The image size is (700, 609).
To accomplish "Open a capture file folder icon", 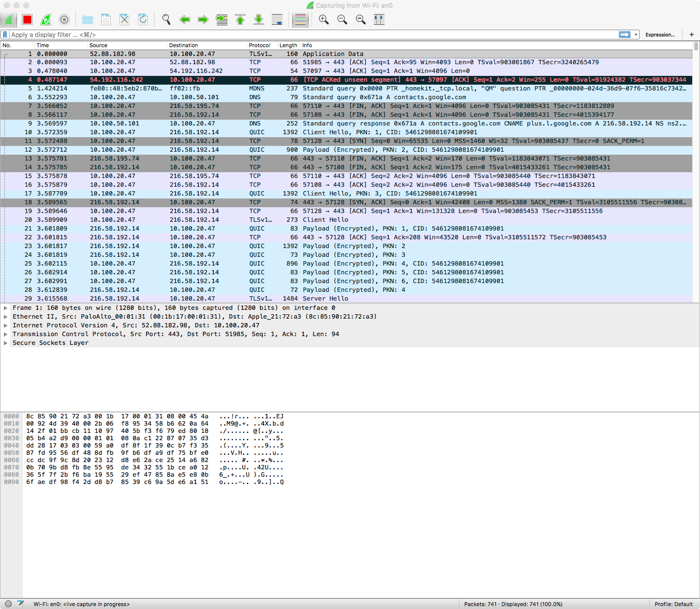I will tap(87, 19).
